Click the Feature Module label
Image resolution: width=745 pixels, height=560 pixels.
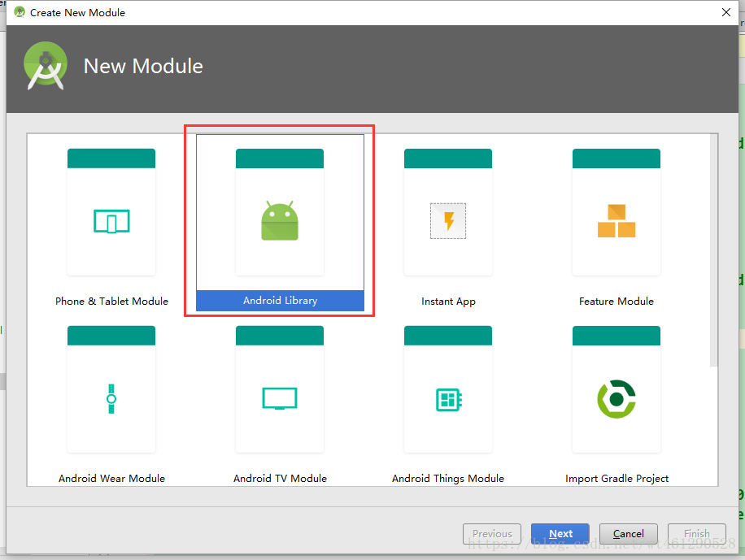click(616, 302)
